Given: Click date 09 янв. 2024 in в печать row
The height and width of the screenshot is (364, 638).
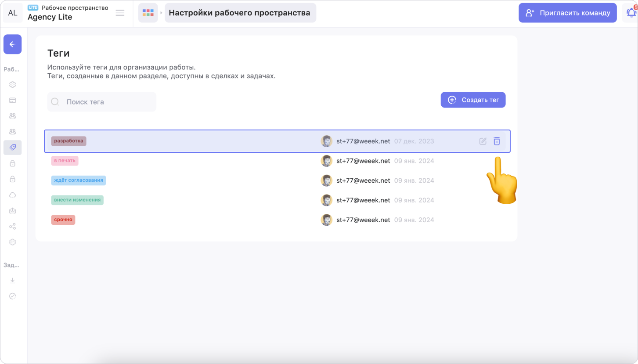Looking at the screenshot, I should pyautogui.click(x=414, y=161).
